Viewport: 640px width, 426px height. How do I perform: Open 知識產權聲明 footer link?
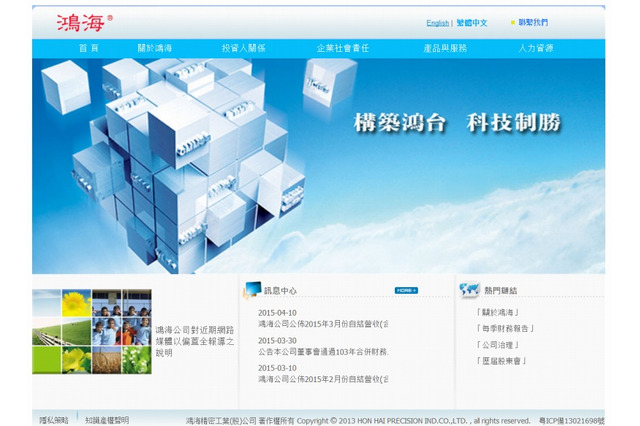click(x=107, y=420)
